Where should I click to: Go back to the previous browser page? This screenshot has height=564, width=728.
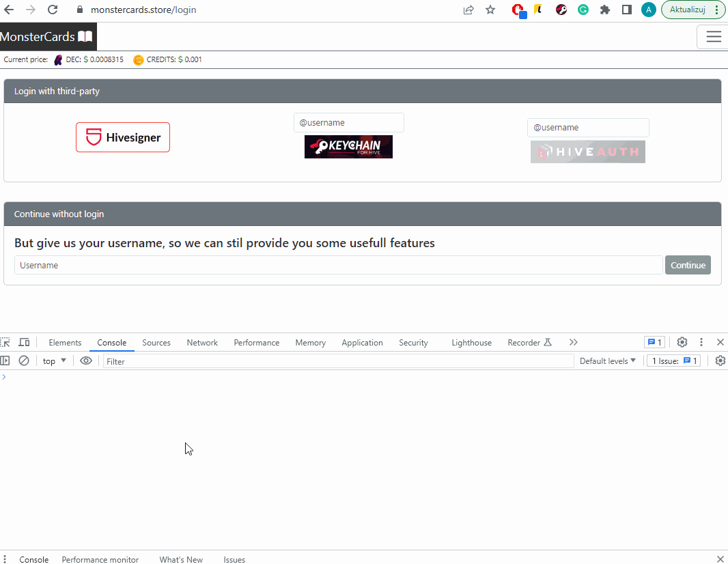point(9,10)
